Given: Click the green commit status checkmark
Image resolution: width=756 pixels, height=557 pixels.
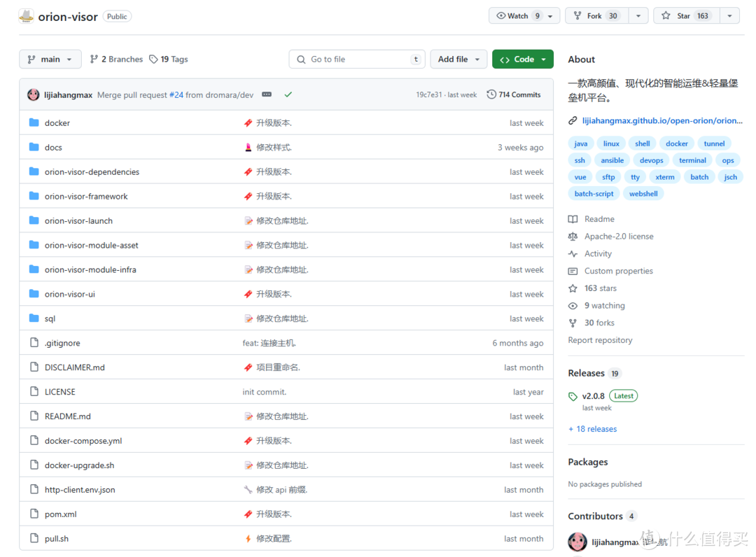Looking at the screenshot, I should coord(288,94).
